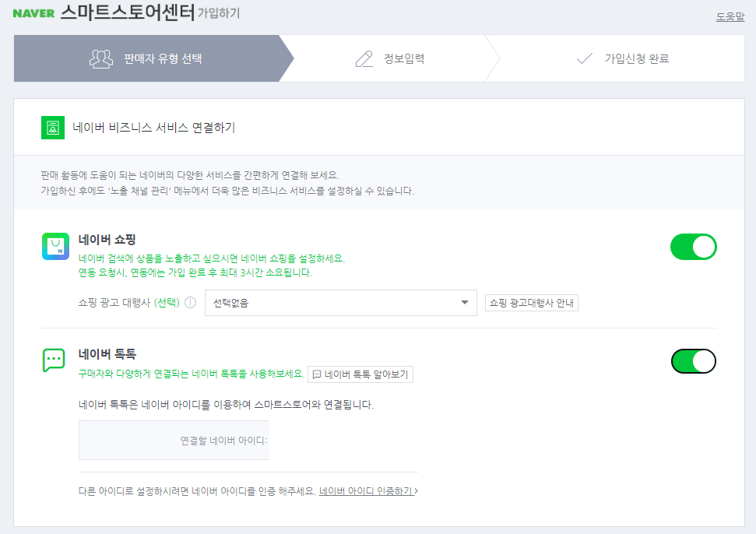Viewport: 756px width, 534px height.
Task: Click the 연결할 네이버 아이디 field
Action: pyautogui.click(x=174, y=441)
